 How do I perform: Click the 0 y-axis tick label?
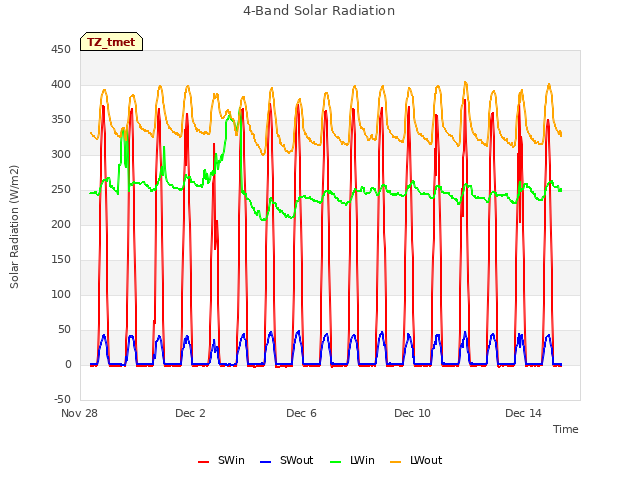[x=68, y=365]
